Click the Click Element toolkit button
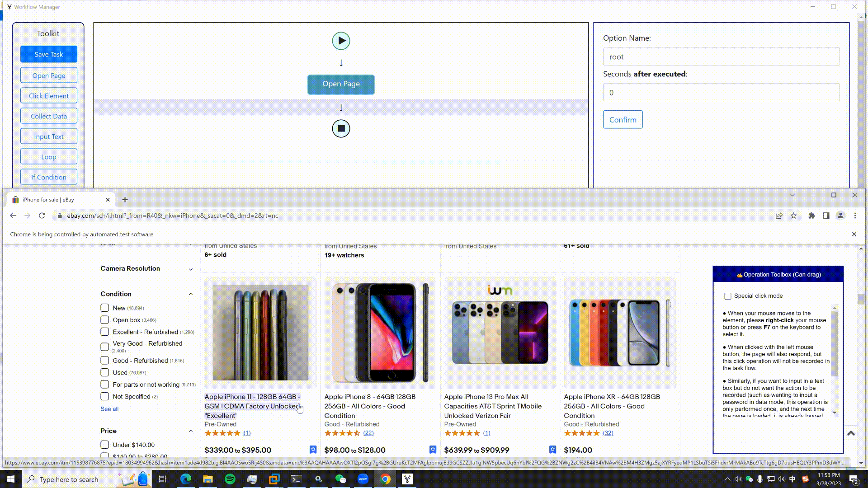This screenshot has height=488, width=868. tap(48, 95)
